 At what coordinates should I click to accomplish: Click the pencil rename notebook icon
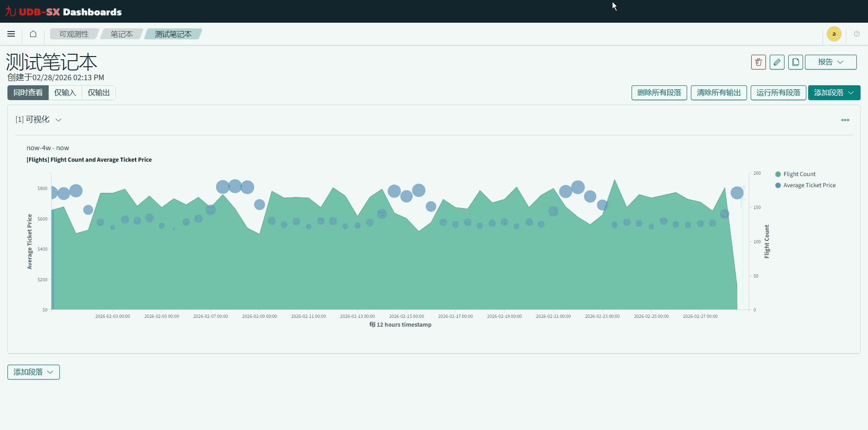(x=777, y=62)
